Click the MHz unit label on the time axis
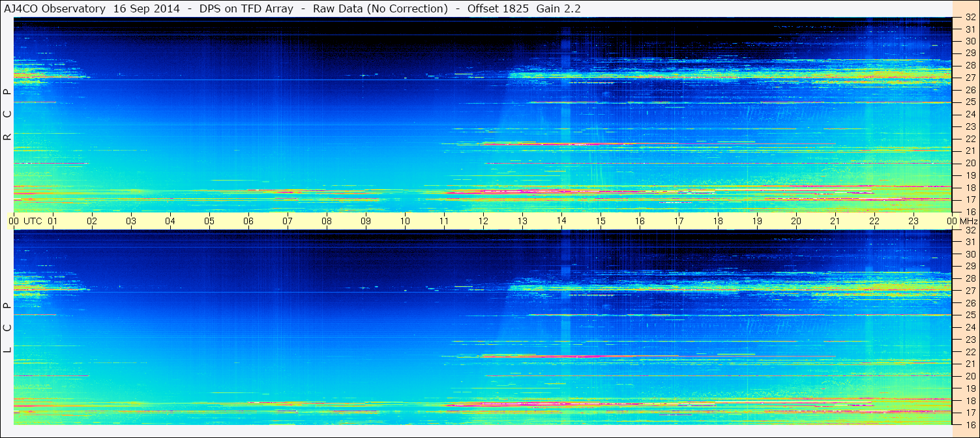Viewport: 980px width, 438px height. click(968, 221)
